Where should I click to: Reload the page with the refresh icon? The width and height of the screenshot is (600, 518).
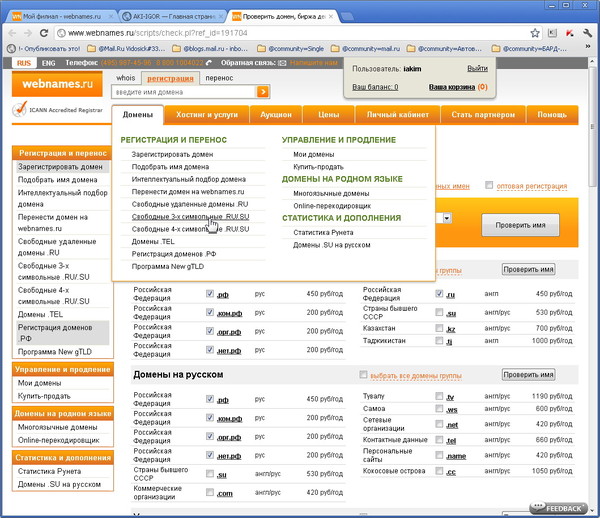tap(44, 33)
